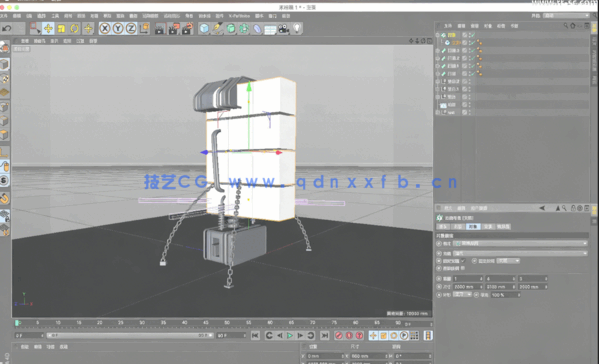
Task: Click the 100 % step input field
Action: pos(505,294)
